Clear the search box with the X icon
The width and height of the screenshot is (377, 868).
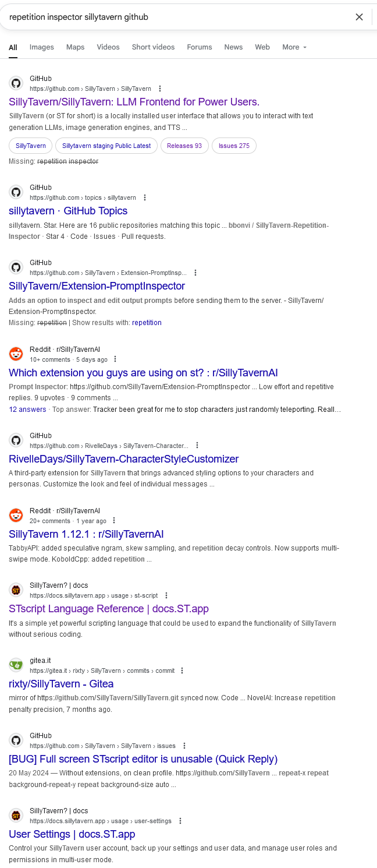click(x=359, y=17)
